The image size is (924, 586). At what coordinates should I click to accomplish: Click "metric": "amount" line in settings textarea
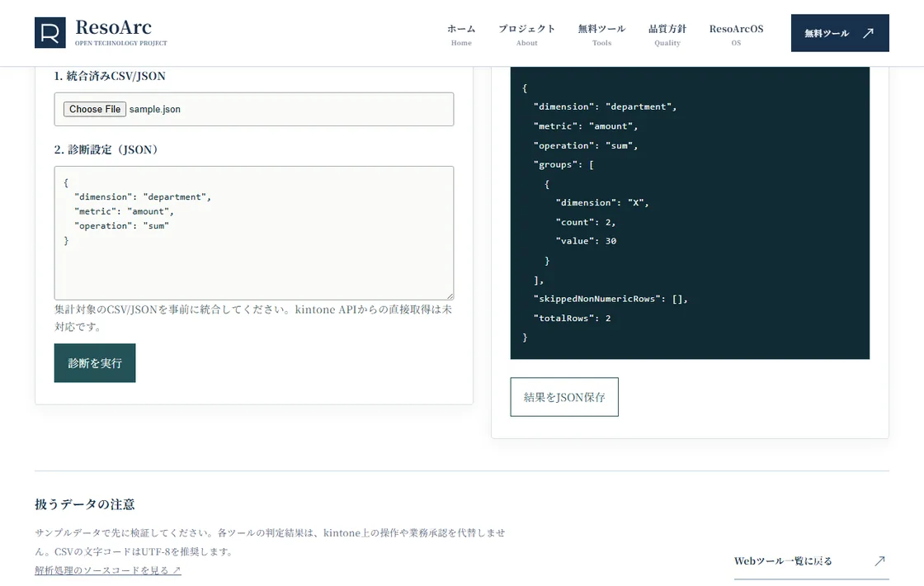124,211
